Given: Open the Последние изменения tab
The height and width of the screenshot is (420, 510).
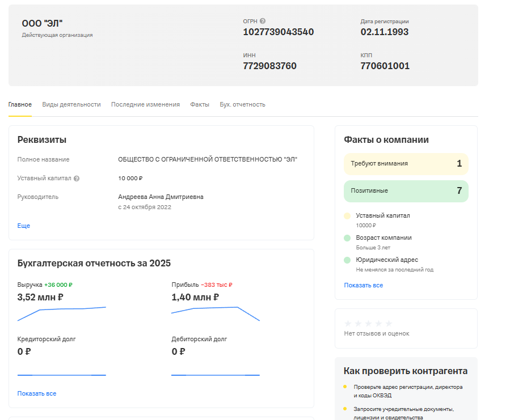Looking at the screenshot, I should point(145,105).
